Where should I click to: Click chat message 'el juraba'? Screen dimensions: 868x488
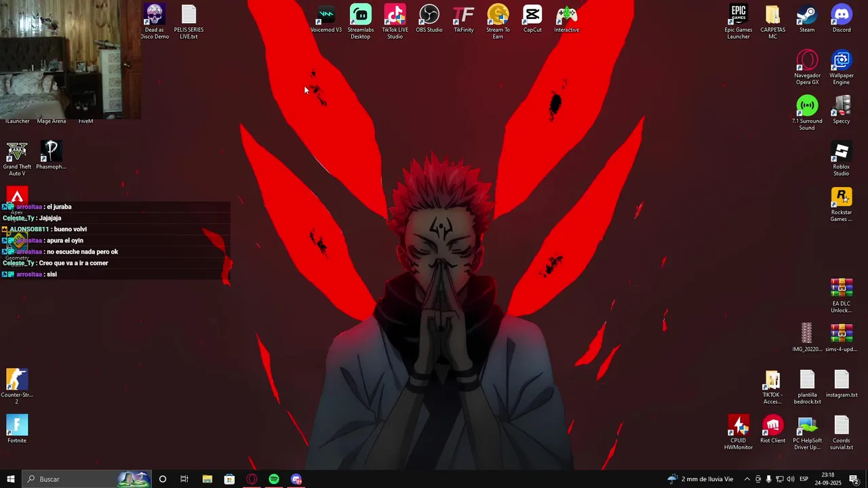pyautogui.click(x=59, y=207)
